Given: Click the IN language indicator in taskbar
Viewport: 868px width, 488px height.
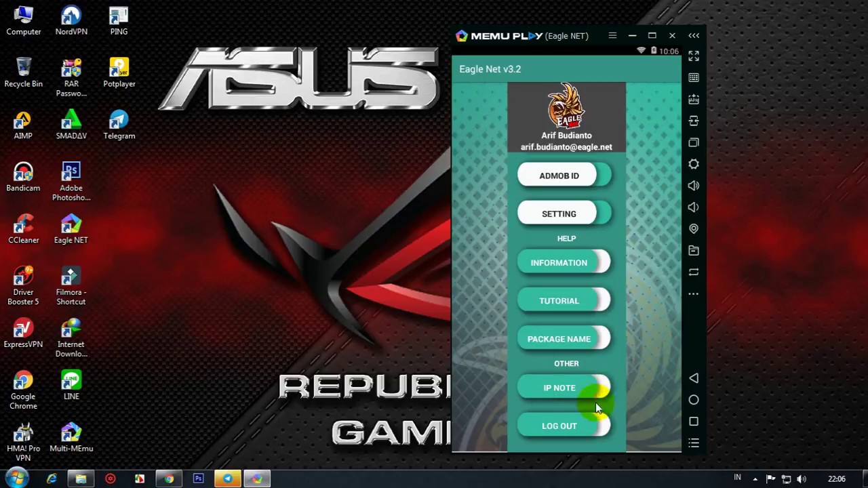Looking at the screenshot, I should pos(737,478).
